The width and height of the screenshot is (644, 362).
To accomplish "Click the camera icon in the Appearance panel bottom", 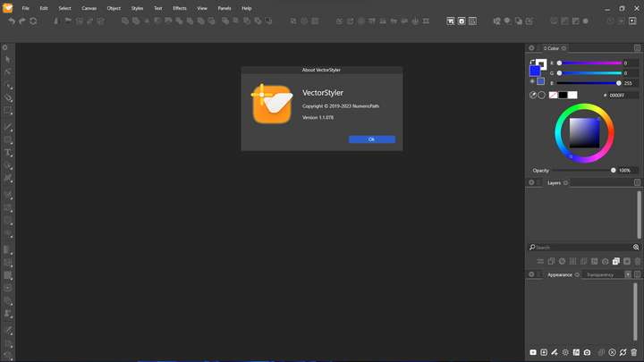I will pos(587,352).
